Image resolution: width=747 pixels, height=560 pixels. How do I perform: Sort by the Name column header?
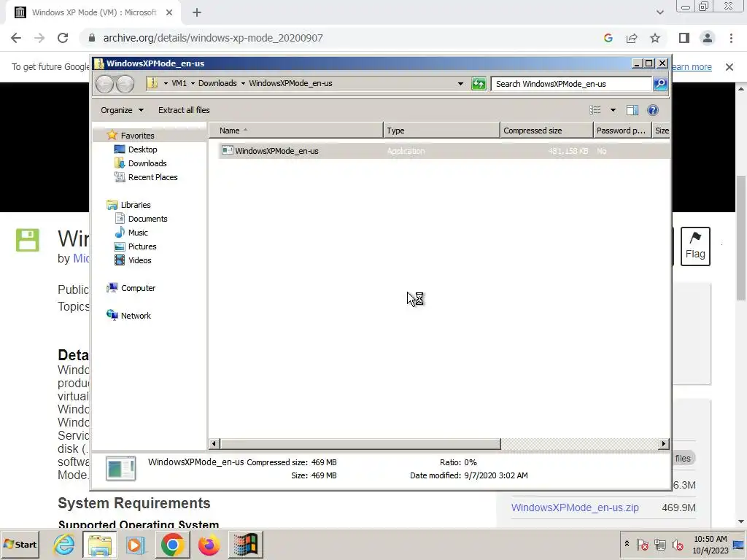point(296,131)
